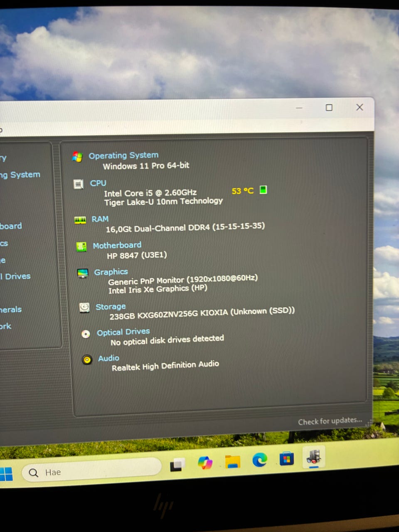Image resolution: width=399 pixels, height=532 pixels.
Task: Open the Operating System heading in the summary
Action: 123,155
